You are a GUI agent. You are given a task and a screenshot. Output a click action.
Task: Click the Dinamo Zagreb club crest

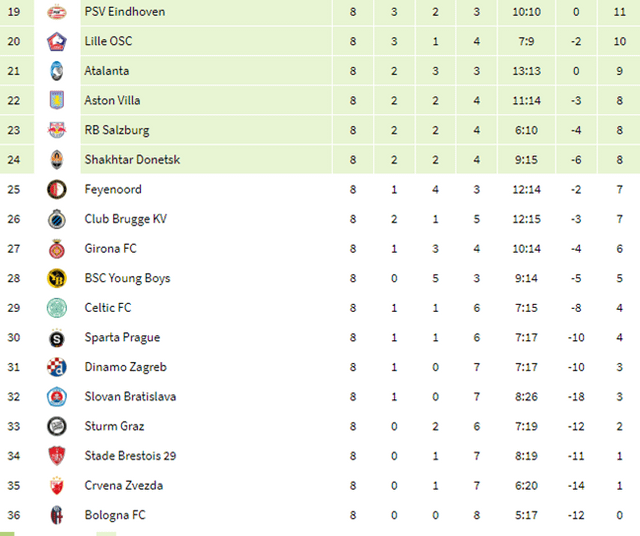click(56, 367)
